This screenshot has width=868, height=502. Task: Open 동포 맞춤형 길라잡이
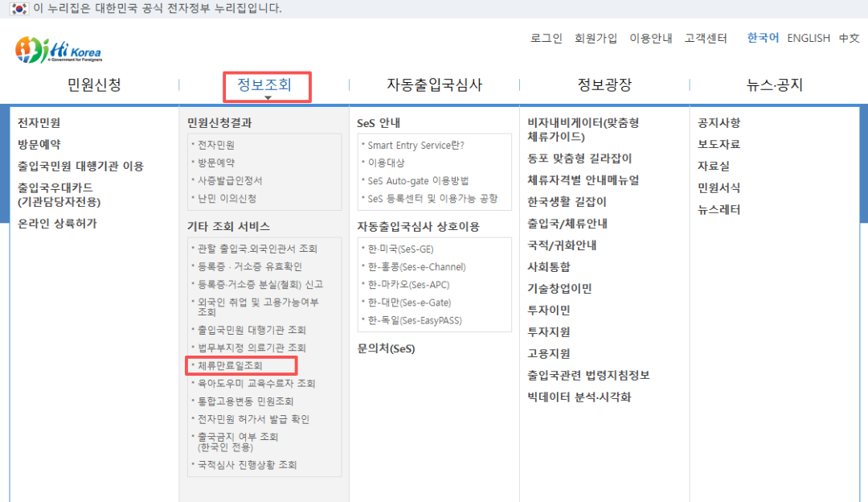(x=579, y=158)
